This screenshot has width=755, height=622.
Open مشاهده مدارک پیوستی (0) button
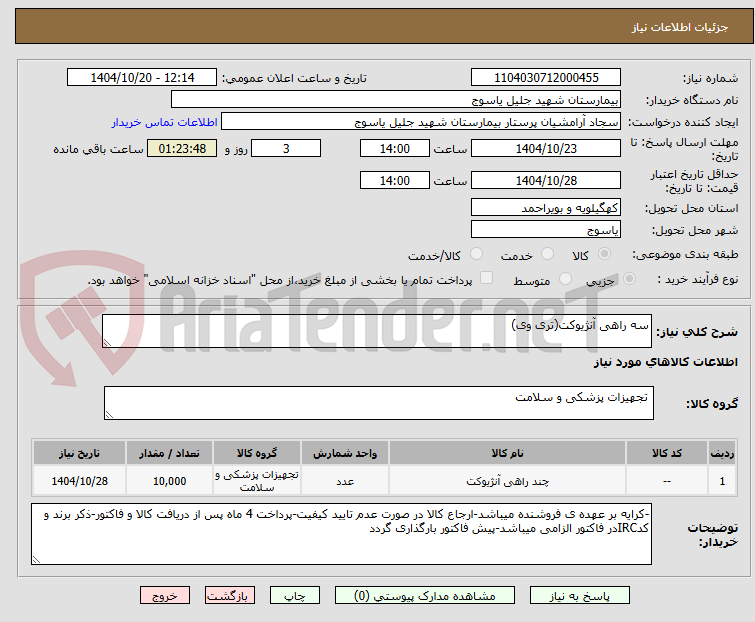tap(425, 596)
